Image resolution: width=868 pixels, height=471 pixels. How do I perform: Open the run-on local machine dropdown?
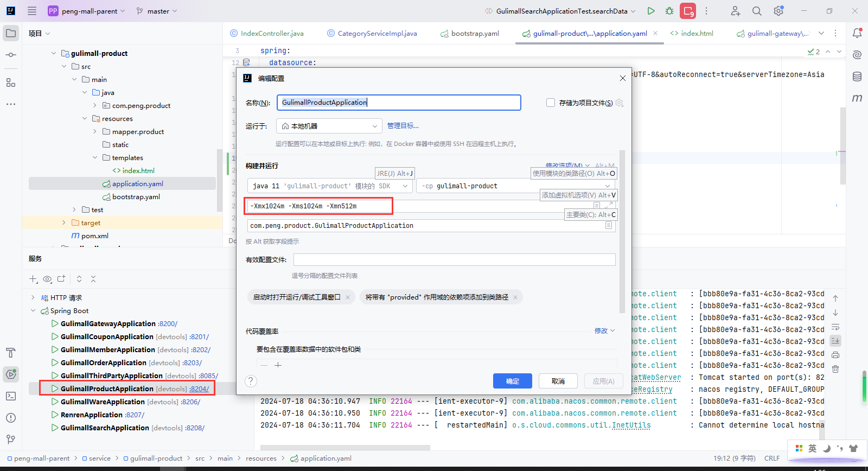click(329, 126)
